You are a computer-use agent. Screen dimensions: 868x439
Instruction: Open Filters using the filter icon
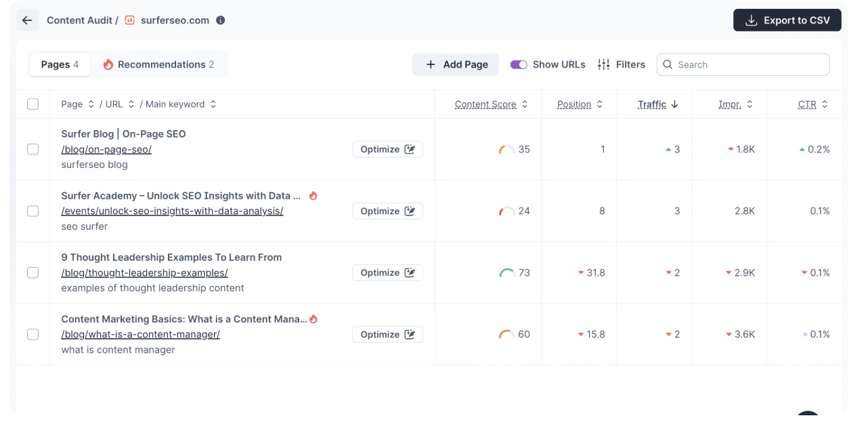pos(603,64)
